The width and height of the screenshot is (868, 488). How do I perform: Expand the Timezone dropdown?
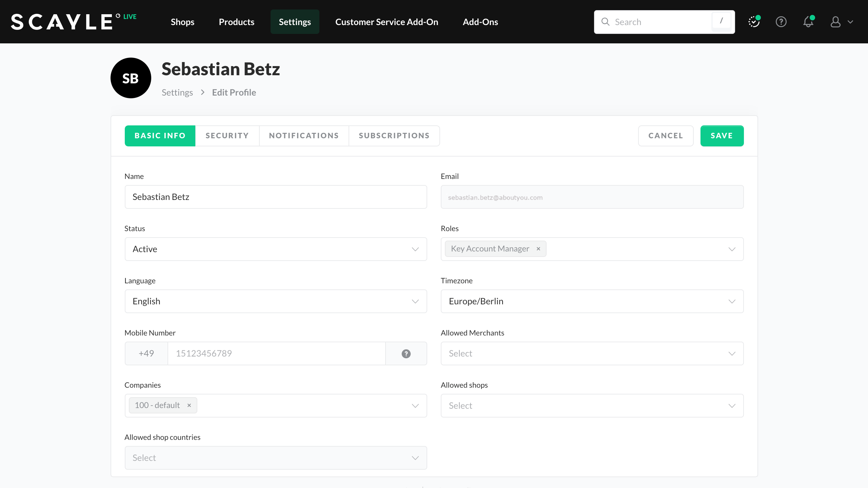point(592,301)
